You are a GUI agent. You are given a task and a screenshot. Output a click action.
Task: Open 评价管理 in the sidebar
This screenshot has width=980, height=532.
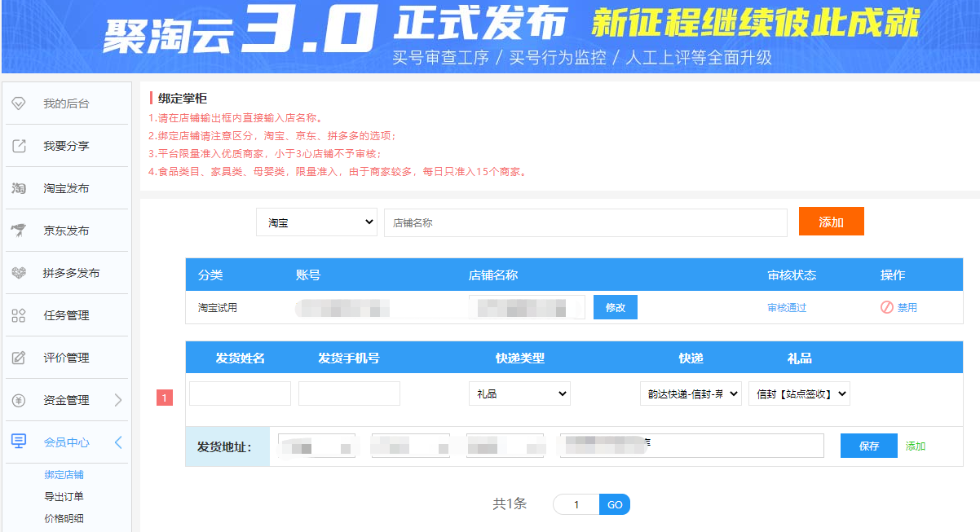point(67,358)
